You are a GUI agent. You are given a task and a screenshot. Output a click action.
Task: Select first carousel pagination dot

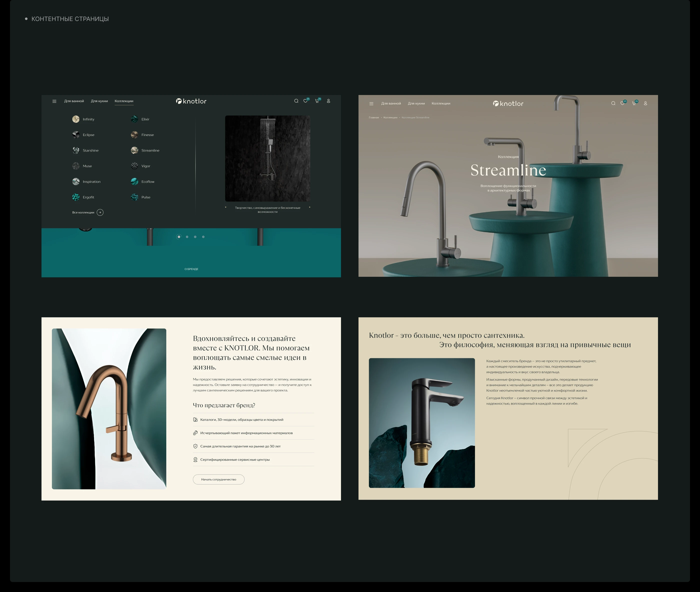pos(179,237)
